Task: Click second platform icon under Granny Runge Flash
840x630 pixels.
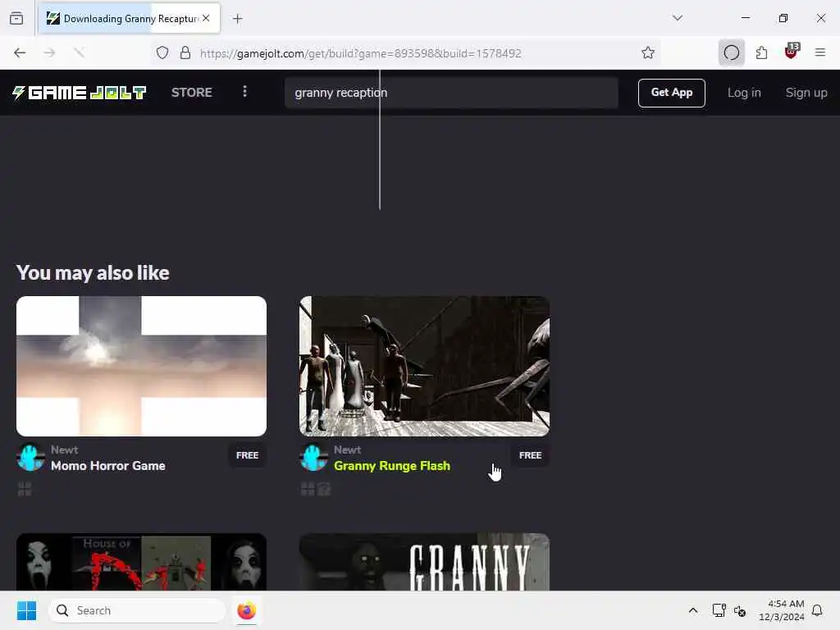Action: pyautogui.click(x=324, y=489)
